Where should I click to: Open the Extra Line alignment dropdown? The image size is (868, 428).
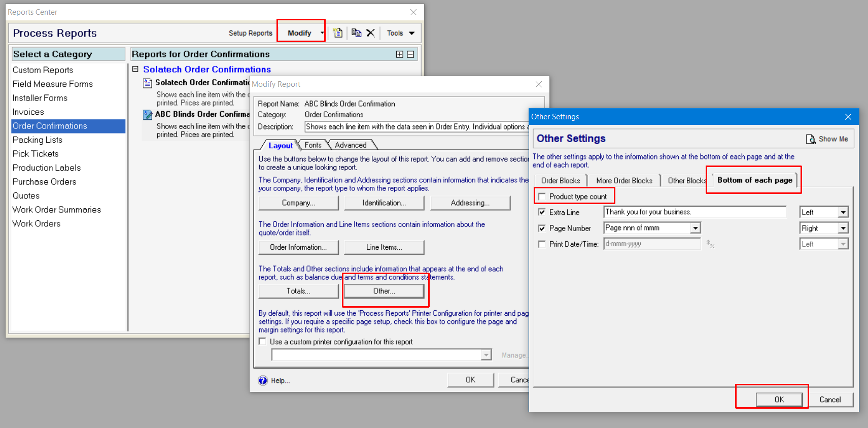pyautogui.click(x=843, y=212)
